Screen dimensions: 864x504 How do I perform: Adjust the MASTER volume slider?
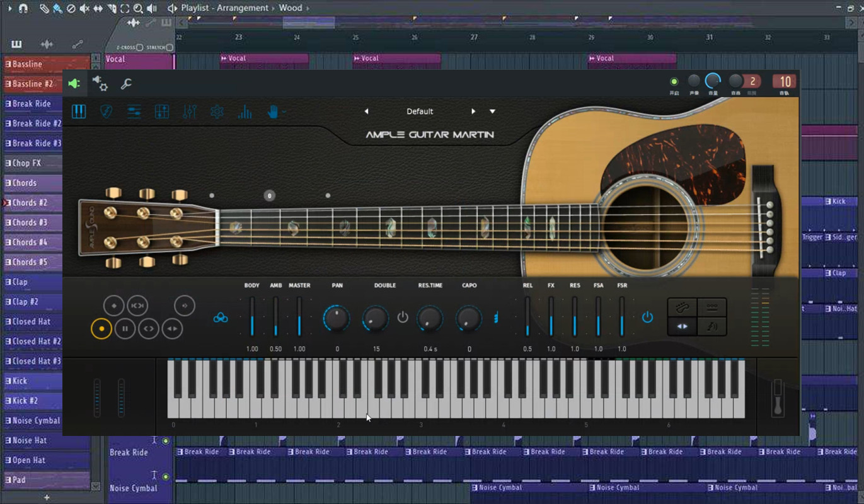(299, 317)
